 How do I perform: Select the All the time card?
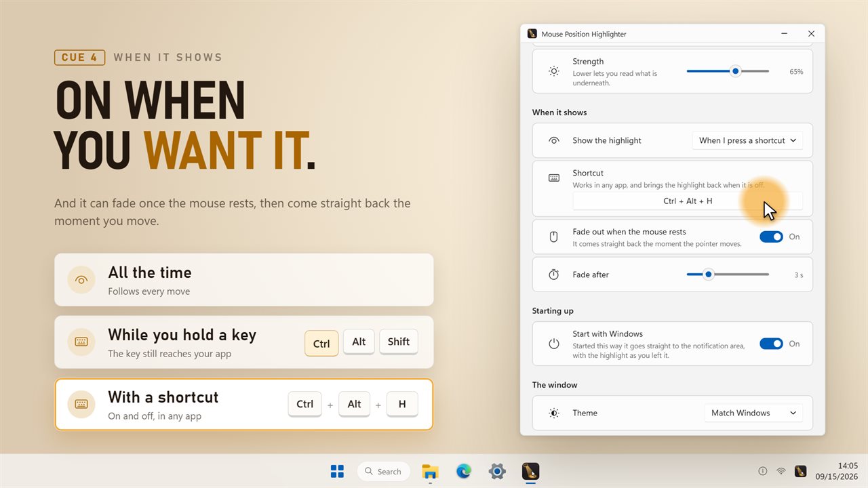pos(244,280)
